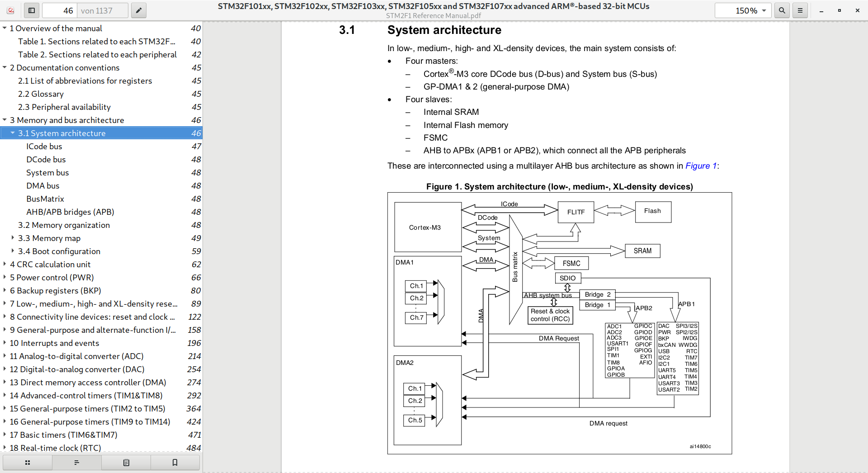Screen dimensions: 868x473
Task: Maximize the document viewer window
Action: click(840, 10)
